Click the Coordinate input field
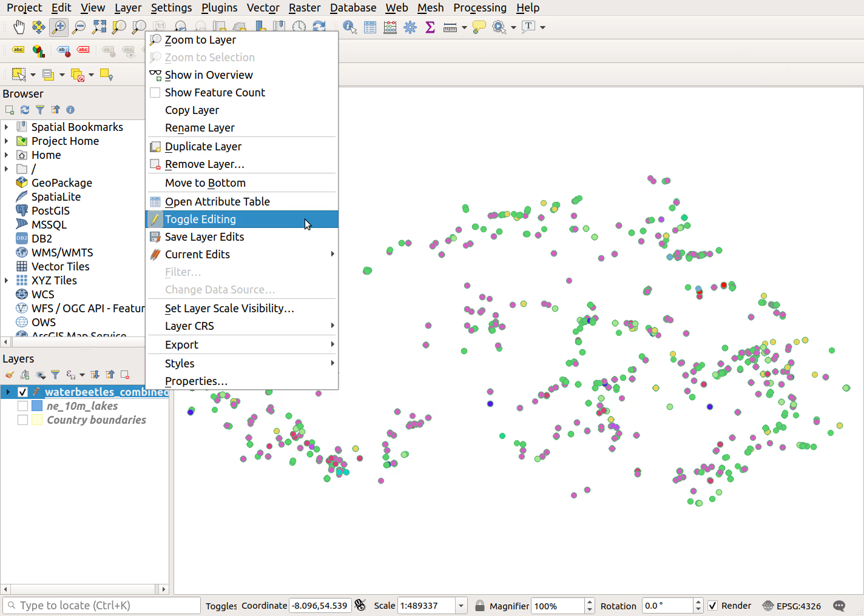864x616 pixels. pos(320,605)
